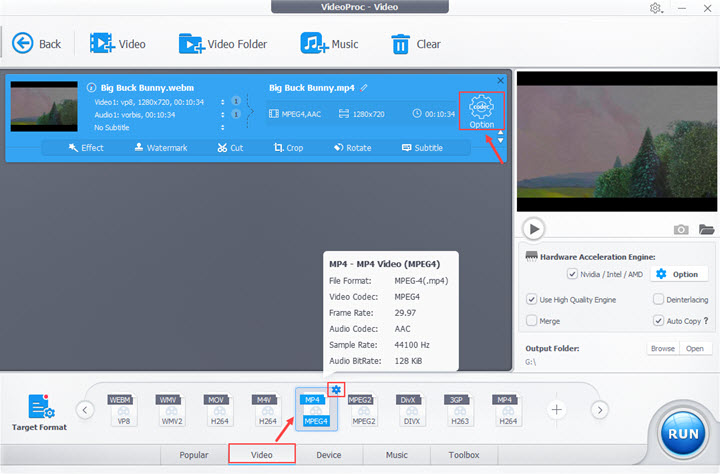Select the MP4 H264 format

[x=507, y=410]
